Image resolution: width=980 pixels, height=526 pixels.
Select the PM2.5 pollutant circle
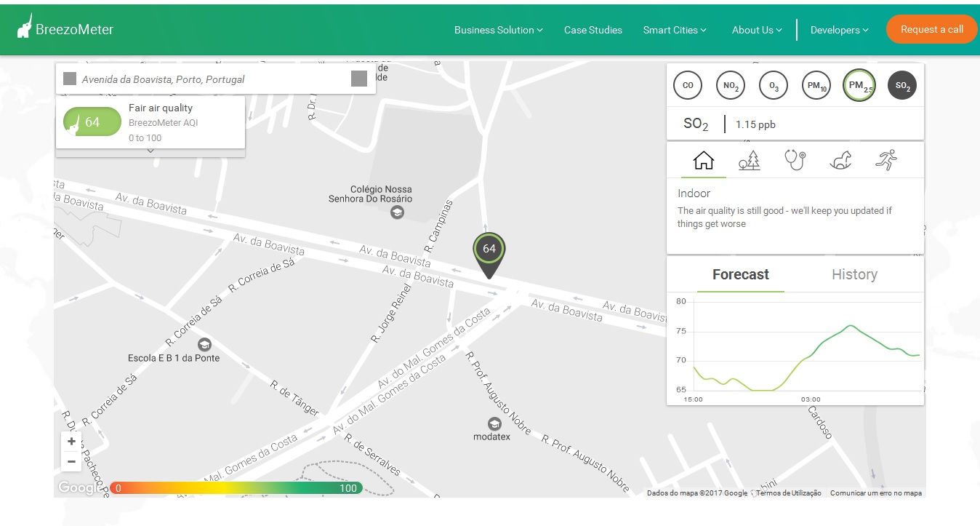(x=859, y=85)
